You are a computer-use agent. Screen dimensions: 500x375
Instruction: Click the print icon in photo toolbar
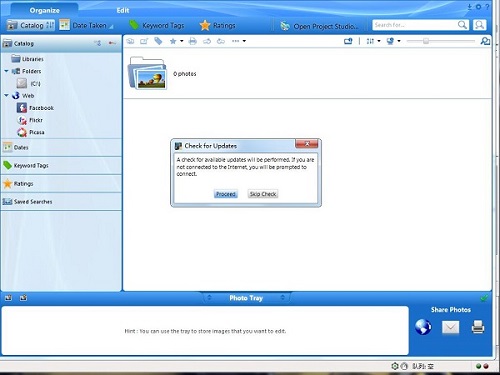(x=192, y=41)
